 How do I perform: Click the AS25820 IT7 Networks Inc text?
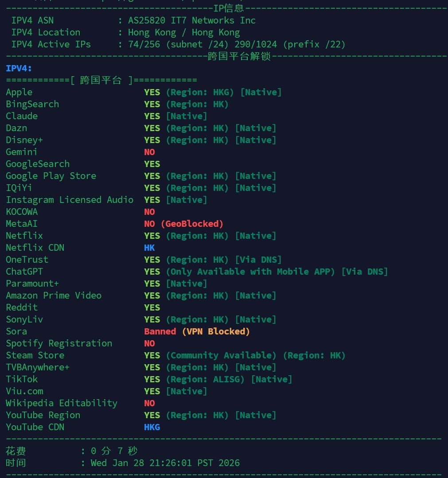click(x=191, y=20)
